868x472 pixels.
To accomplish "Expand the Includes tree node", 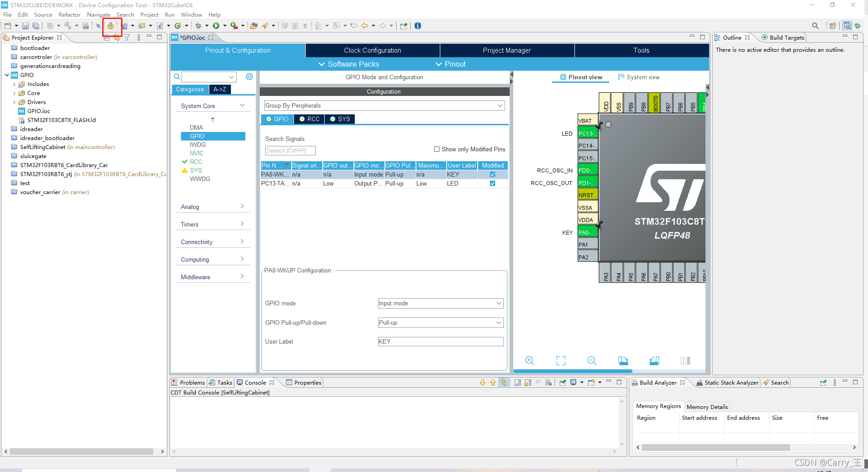I will [14, 84].
